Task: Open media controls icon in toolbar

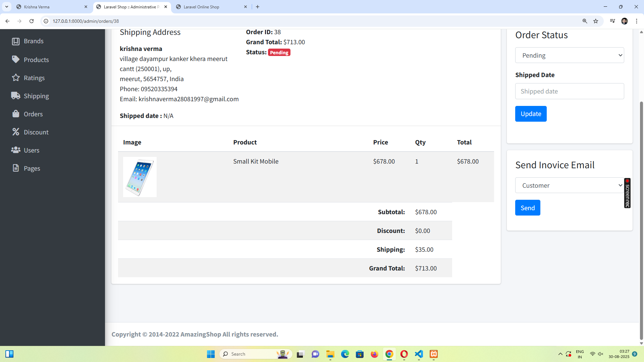Action: tap(612, 21)
